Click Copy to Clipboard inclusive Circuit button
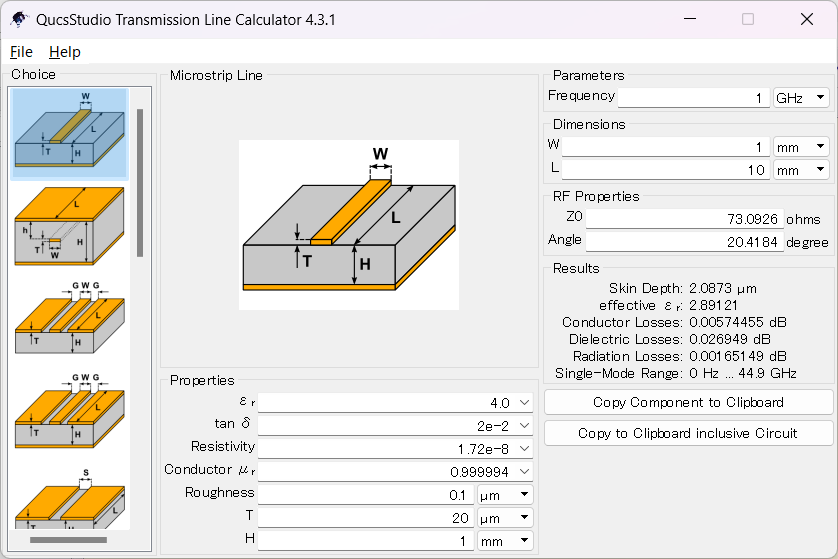Image resolution: width=838 pixels, height=559 pixels. click(688, 433)
